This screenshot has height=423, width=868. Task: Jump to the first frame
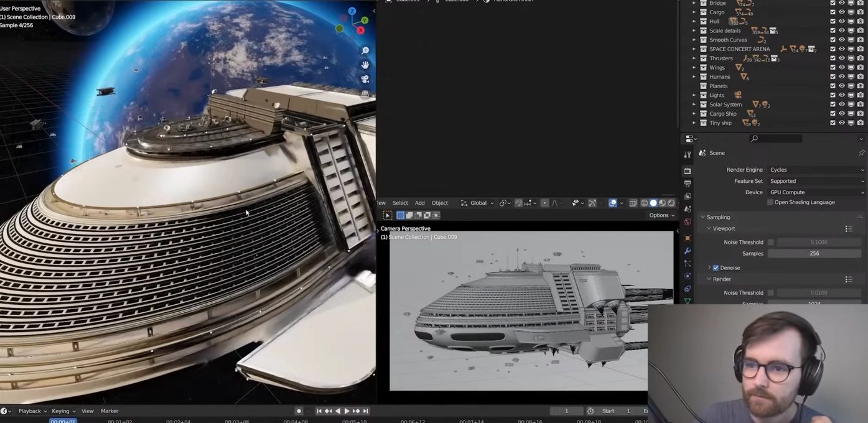(x=319, y=411)
